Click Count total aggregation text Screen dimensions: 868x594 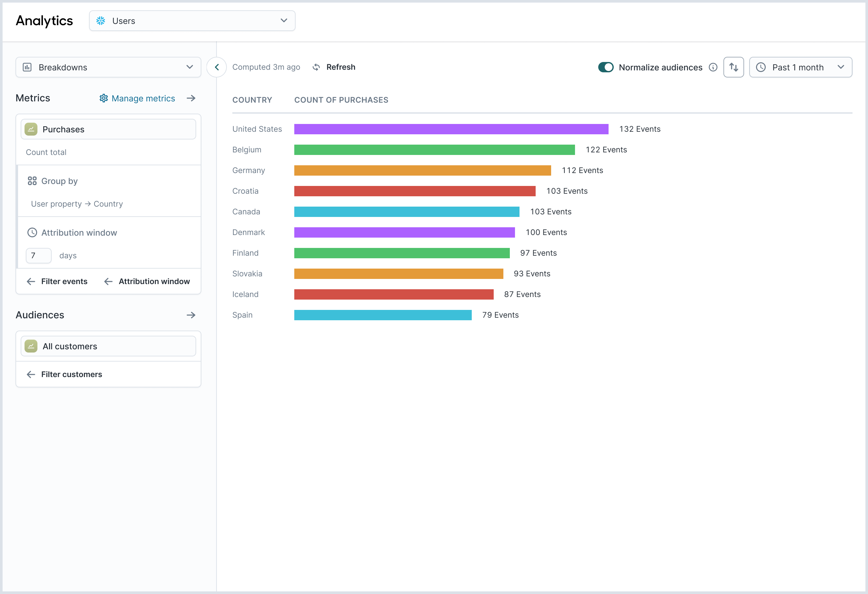tap(46, 152)
